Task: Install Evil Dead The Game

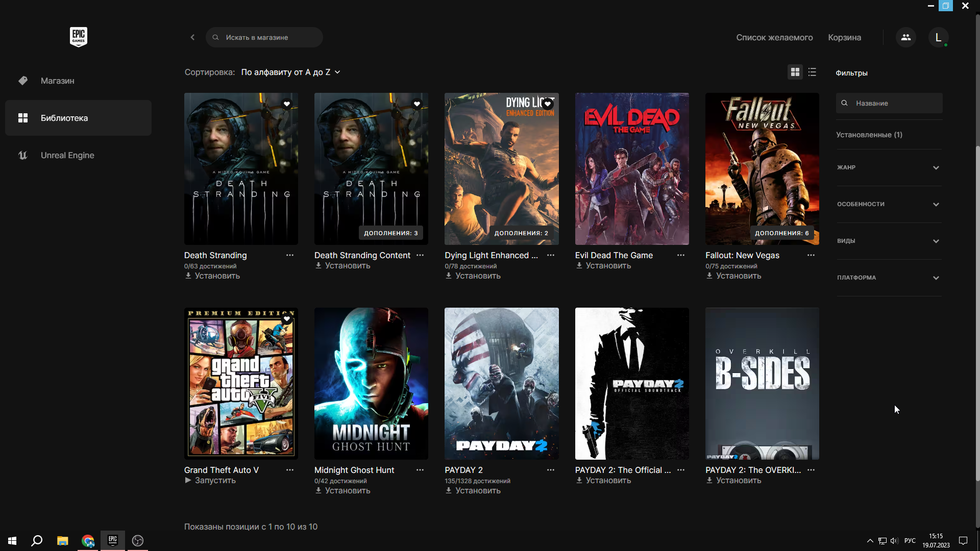Action: coord(603,266)
